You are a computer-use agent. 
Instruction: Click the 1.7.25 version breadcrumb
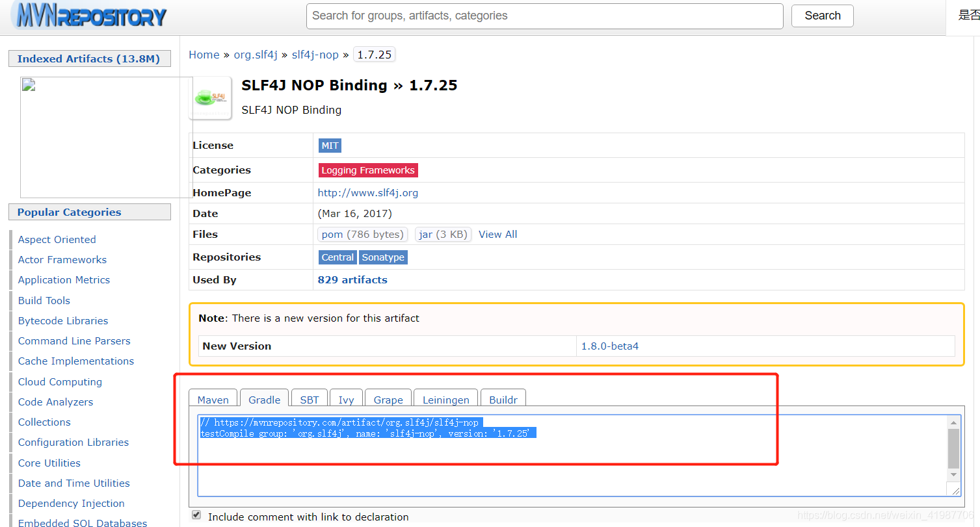374,55
